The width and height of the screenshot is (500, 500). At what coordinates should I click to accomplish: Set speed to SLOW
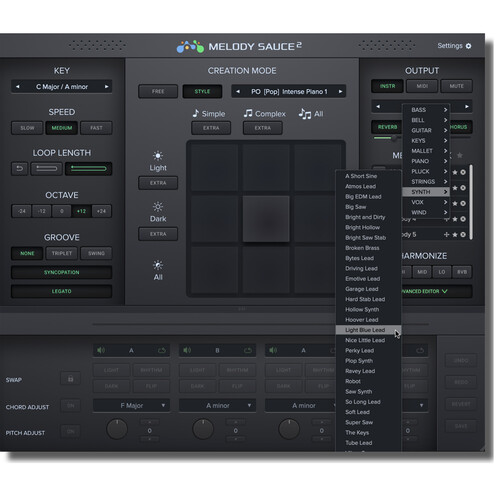tap(27, 128)
